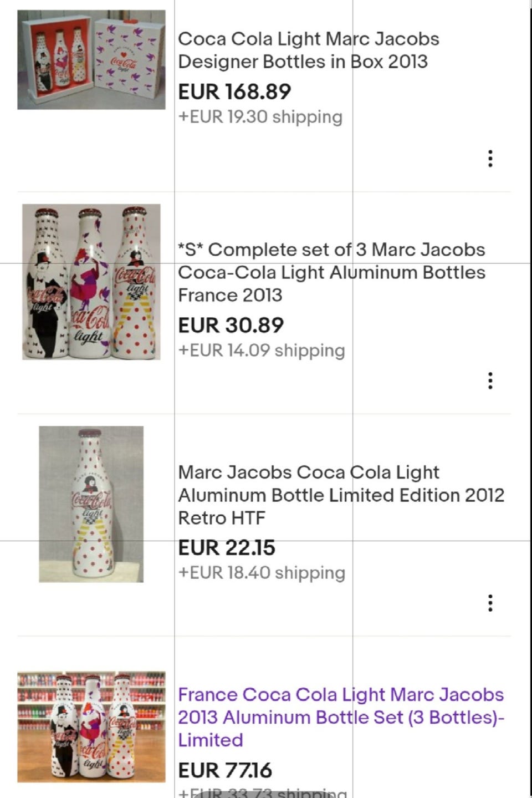The height and width of the screenshot is (798, 532).
Task: Open three-dot menu for the EUR 30.89 listing
Action: click(x=490, y=380)
